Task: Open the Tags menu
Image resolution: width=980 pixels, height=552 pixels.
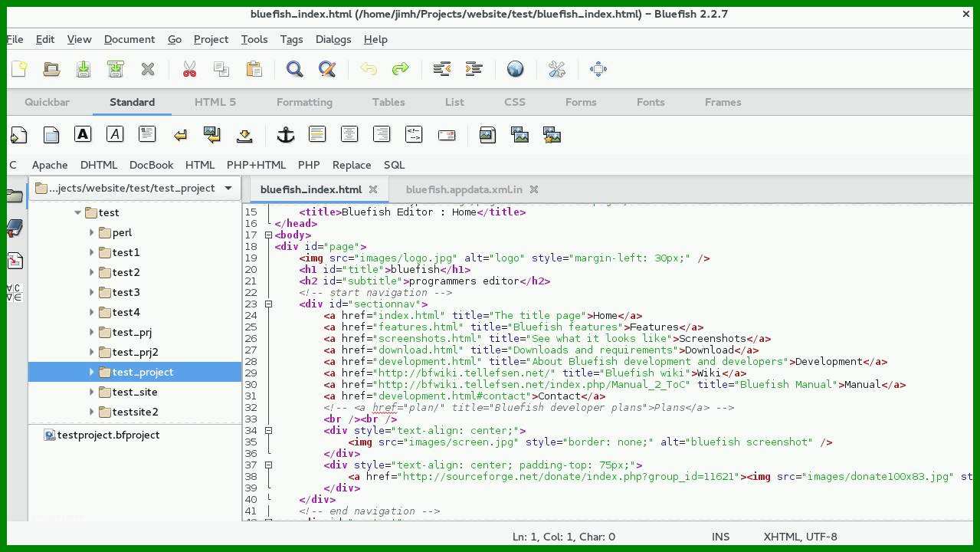Action: tap(291, 39)
